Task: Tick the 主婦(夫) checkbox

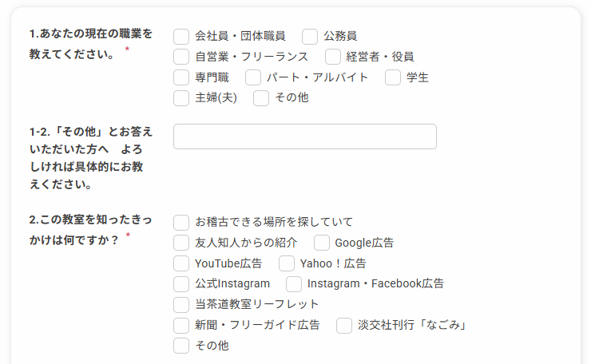Action: click(181, 98)
